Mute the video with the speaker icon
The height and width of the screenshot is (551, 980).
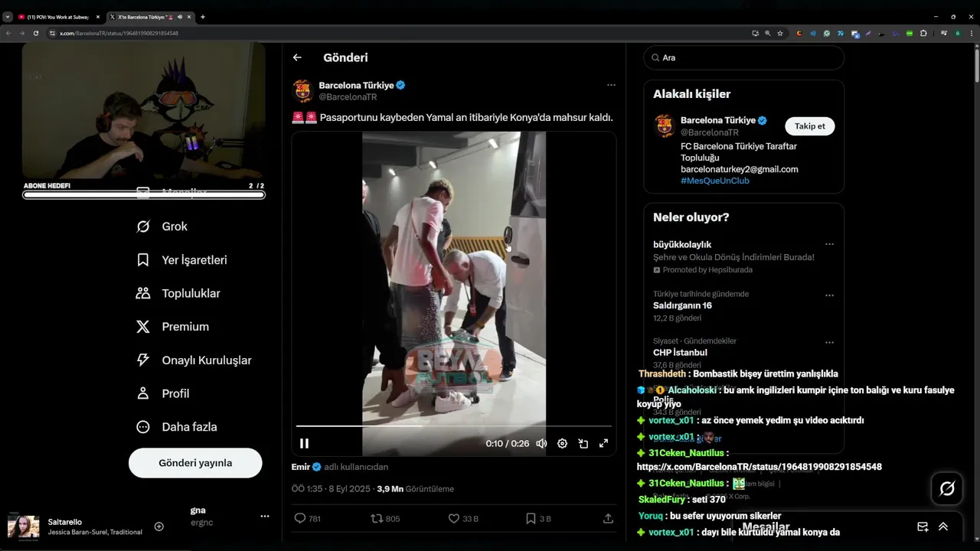(x=541, y=443)
